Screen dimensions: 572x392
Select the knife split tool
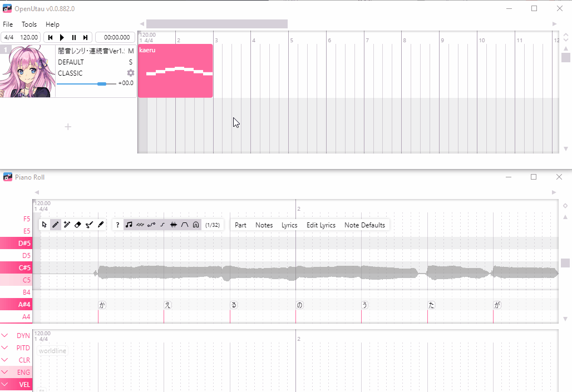pos(101,225)
